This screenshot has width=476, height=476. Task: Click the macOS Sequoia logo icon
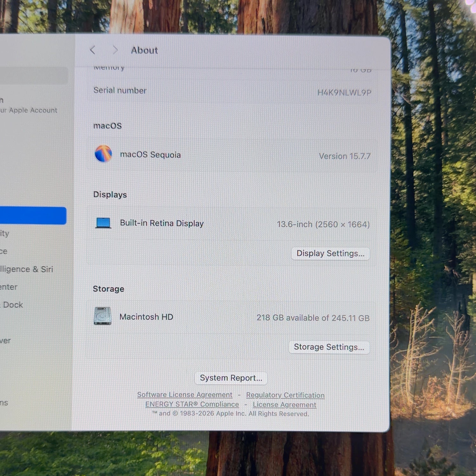[103, 154]
